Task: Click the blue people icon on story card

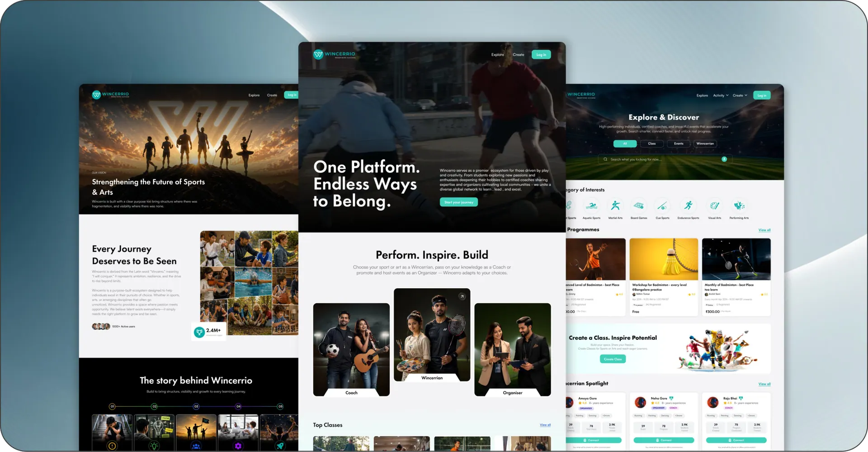Action: pyautogui.click(x=196, y=446)
